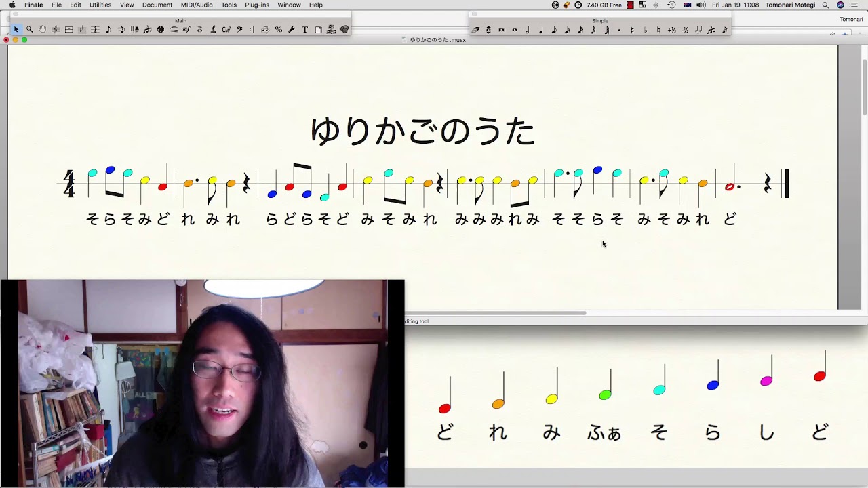Select the Hand Grabber tool
This screenshot has height=488, width=868.
tap(42, 29)
